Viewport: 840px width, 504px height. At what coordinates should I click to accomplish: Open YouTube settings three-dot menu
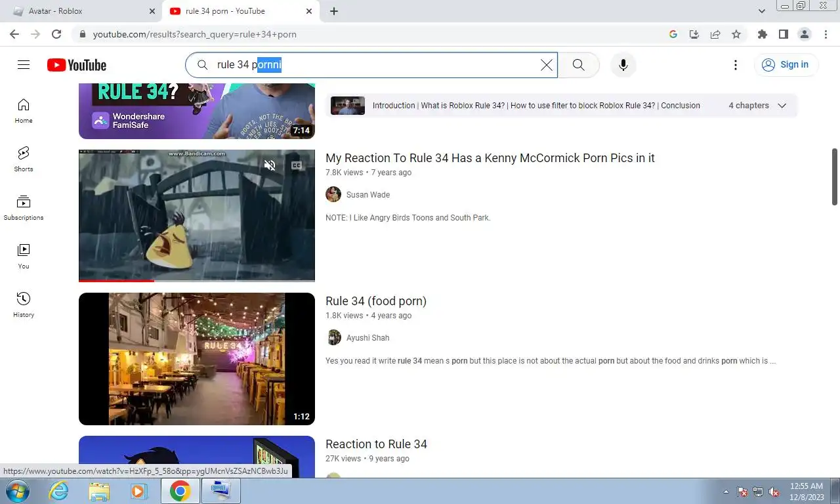coord(736,64)
